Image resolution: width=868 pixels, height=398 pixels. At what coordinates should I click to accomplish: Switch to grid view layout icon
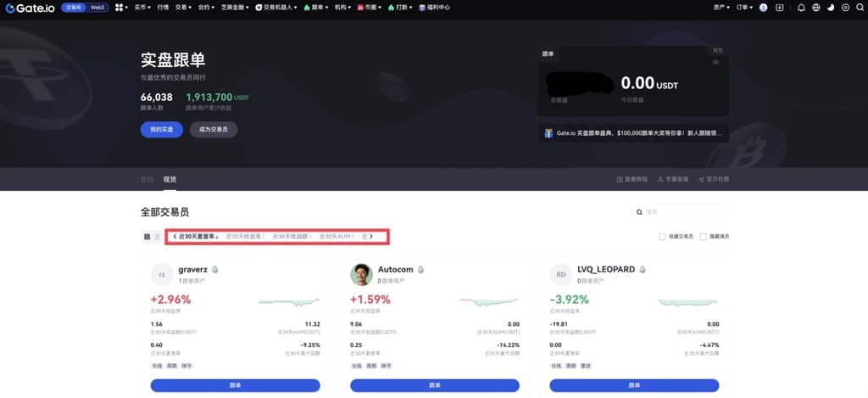tap(147, 236)
